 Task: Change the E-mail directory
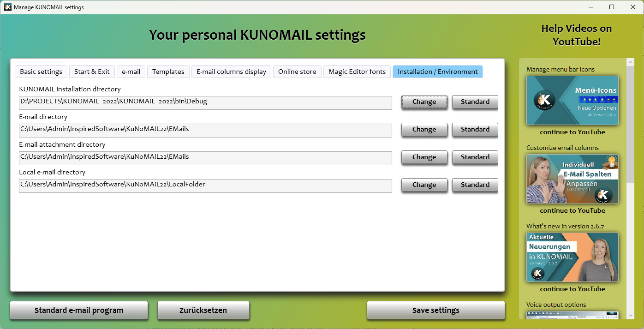[x=424, y=130]
